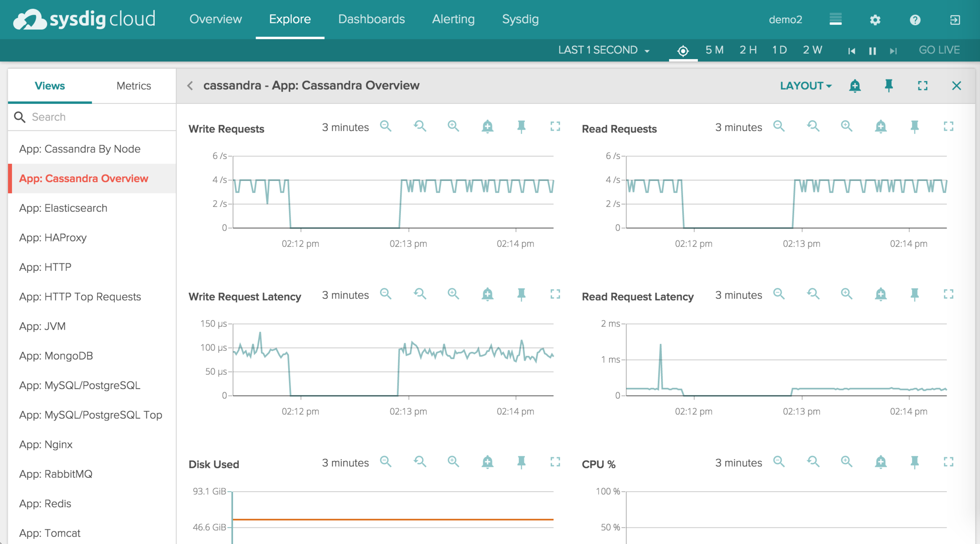Select the 2 H time range
This screenshot has height=544, width=980.
748,50
